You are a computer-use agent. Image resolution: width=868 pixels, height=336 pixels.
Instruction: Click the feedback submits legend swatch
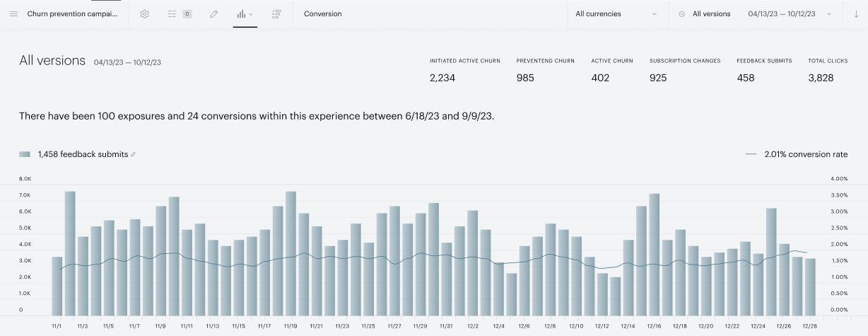(25, 154)
